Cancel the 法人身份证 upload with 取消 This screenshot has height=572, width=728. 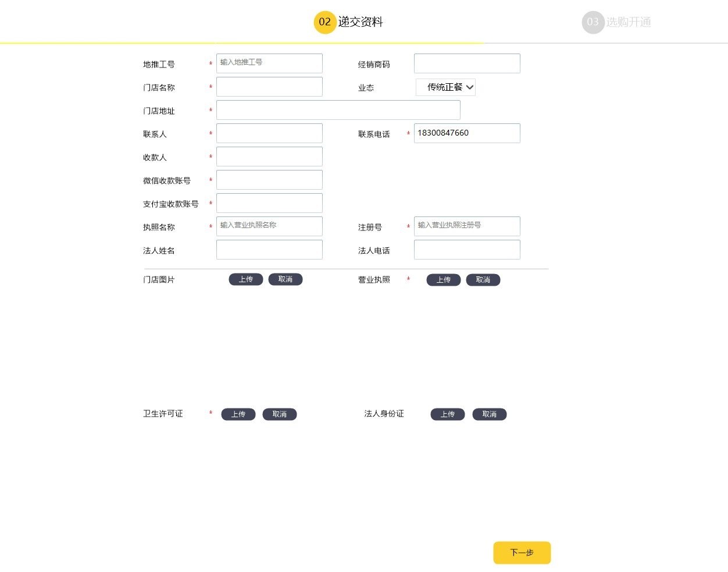tap(490, 414)
